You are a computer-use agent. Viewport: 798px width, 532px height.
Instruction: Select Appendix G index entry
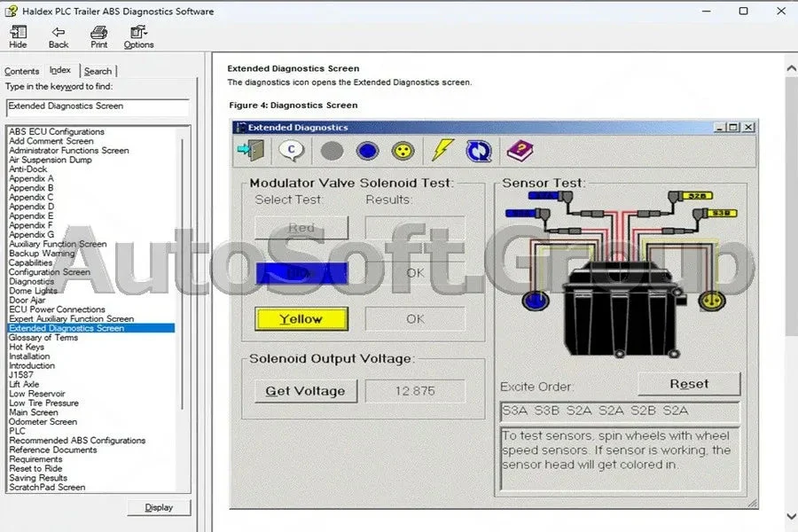32,235
